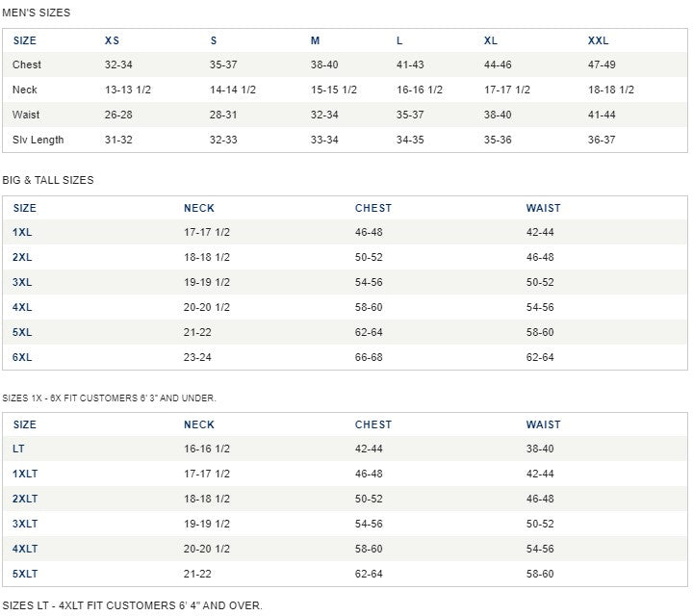Image resolution: width=693 pixels, height=616 pixels.
Task: Click the note about sizes LT - 4XLT
Action: (132, 605)
